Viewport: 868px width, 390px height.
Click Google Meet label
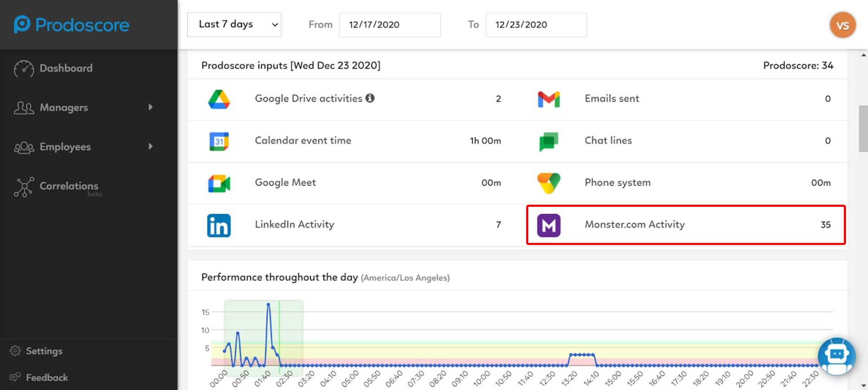click(x=285, y=182)
